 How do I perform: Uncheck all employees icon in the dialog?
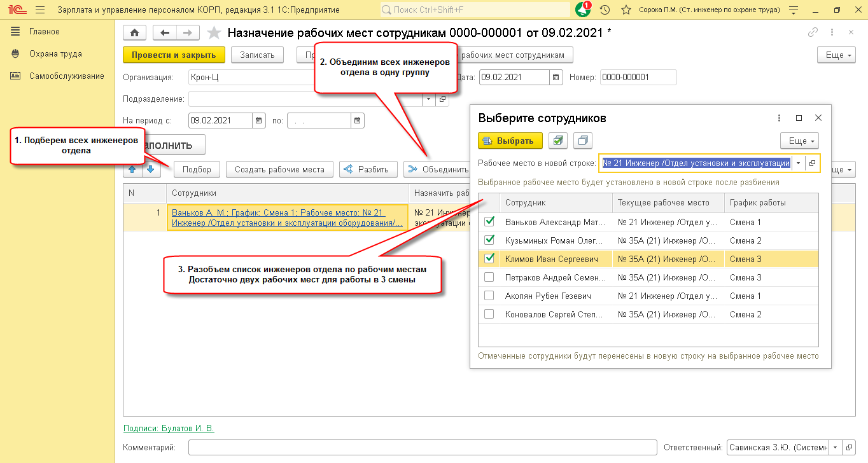(583, 141)
